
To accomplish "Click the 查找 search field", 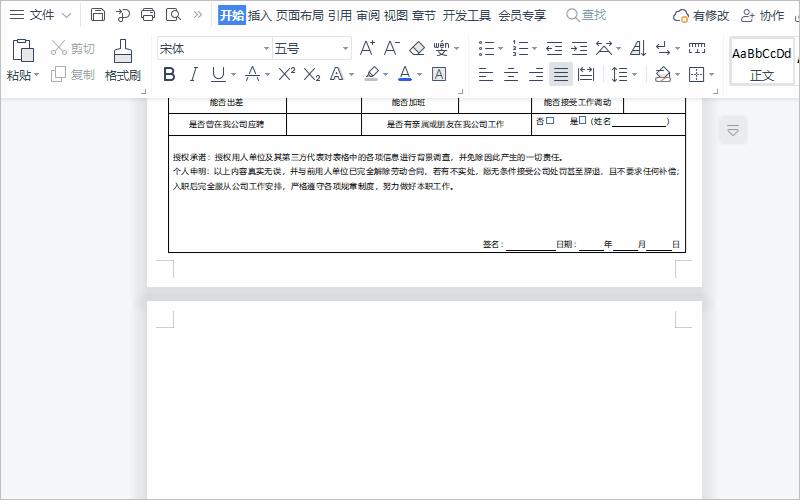I will (x=586, y=15).
